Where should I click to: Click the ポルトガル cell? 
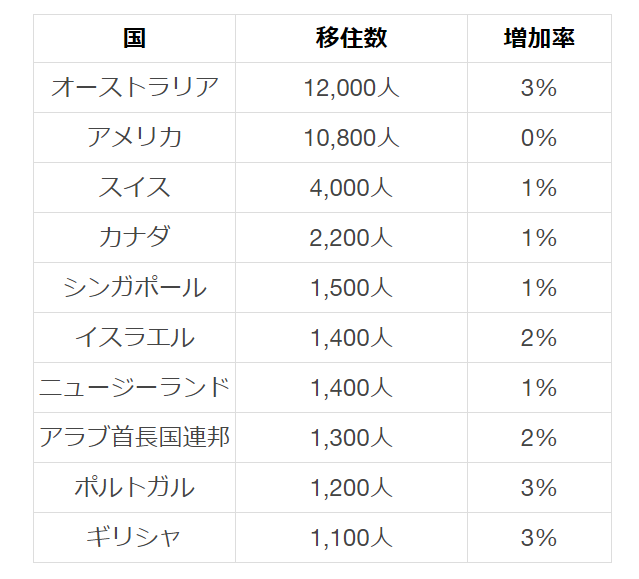[x=135, y=488]
